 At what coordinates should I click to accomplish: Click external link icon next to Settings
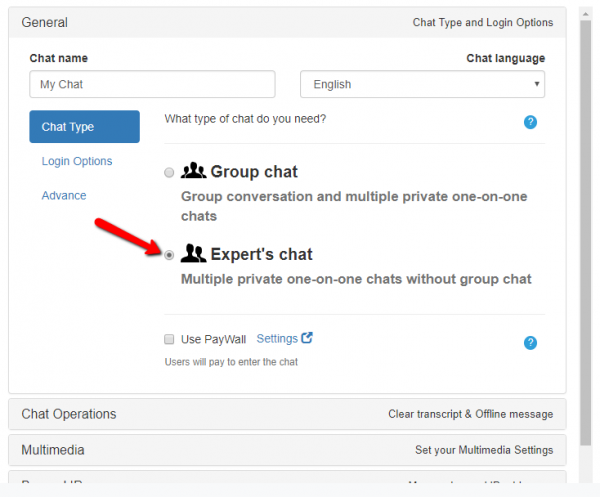[308, 338]
